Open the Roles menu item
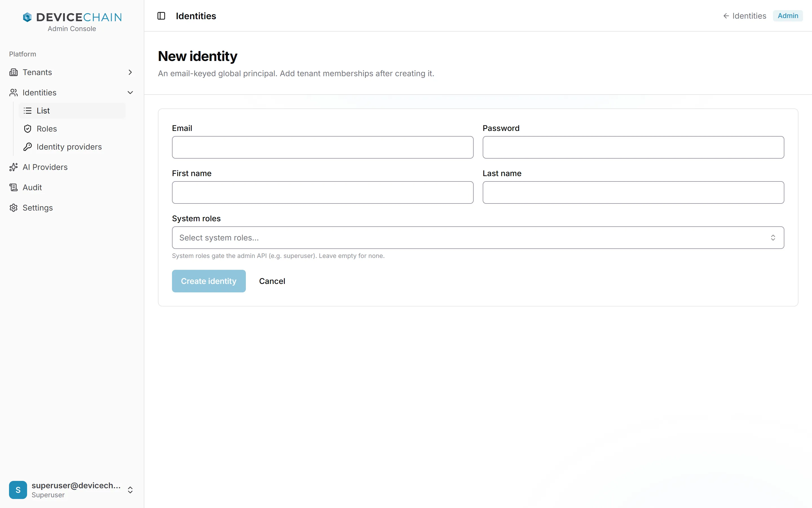The image size is (812, 508). 72,129
